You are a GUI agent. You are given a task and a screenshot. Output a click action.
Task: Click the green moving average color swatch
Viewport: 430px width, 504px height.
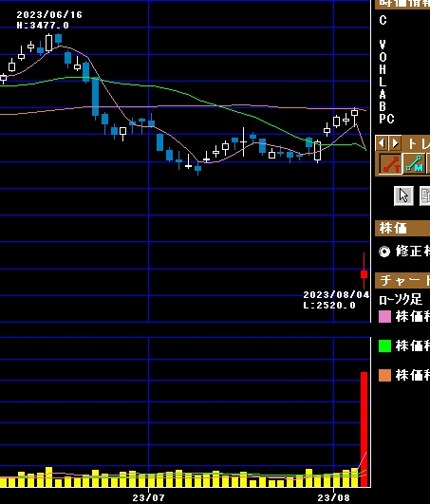tap(384, 345)
